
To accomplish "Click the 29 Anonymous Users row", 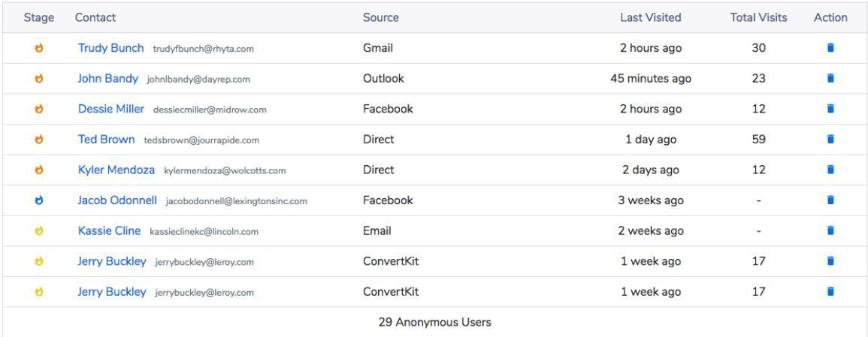I will tap(434, 322).
